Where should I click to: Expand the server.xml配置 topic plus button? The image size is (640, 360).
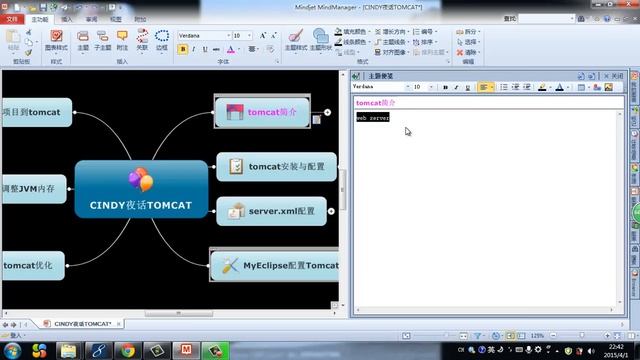pos(331,211)
